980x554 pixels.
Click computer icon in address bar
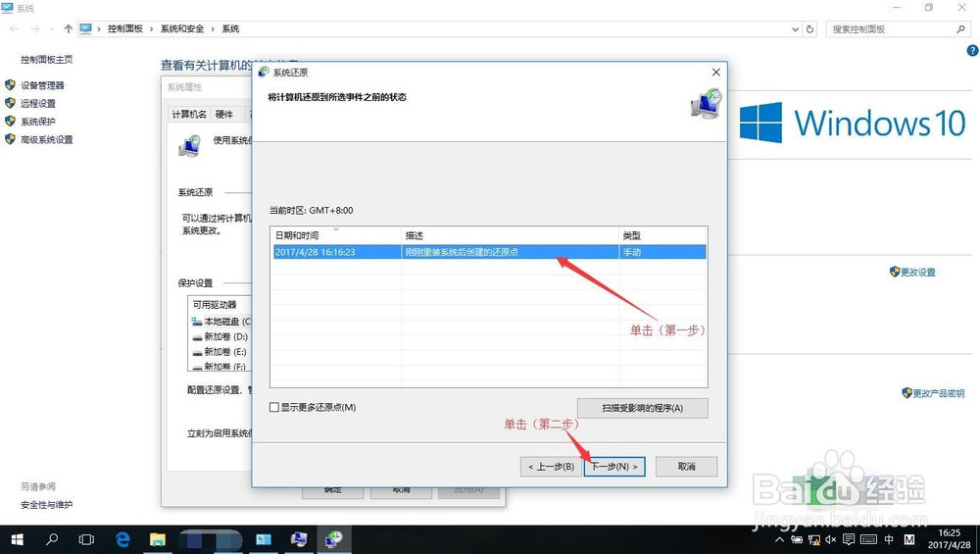point(85,28)
